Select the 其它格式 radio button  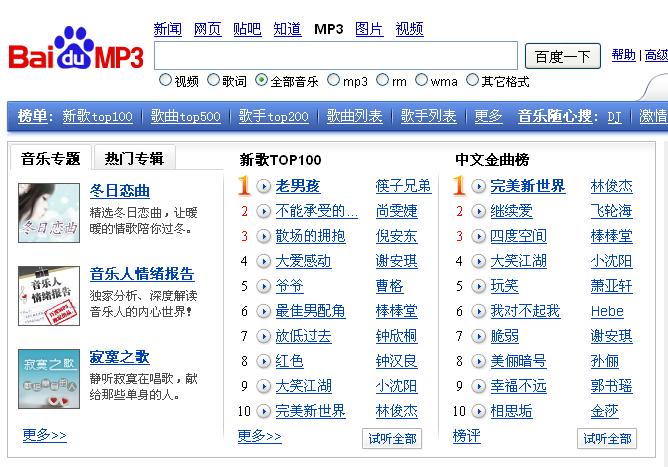point(472,80)
